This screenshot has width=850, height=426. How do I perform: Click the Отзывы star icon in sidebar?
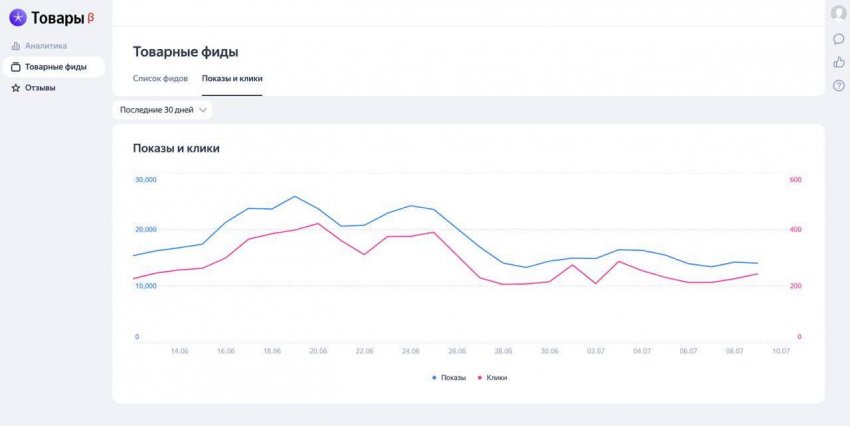click(x=15, y=88)
